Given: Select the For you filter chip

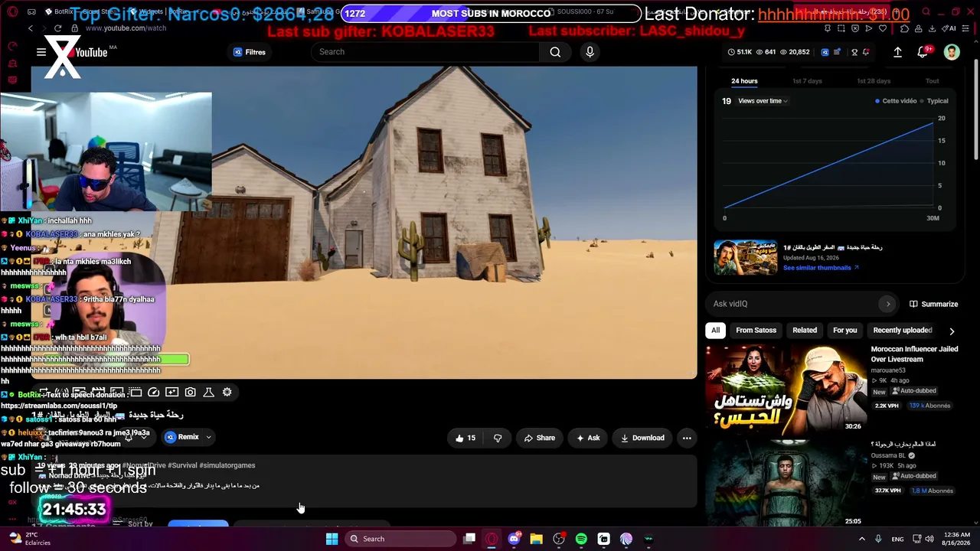Looking at the screenshot, I should (844, 331).
